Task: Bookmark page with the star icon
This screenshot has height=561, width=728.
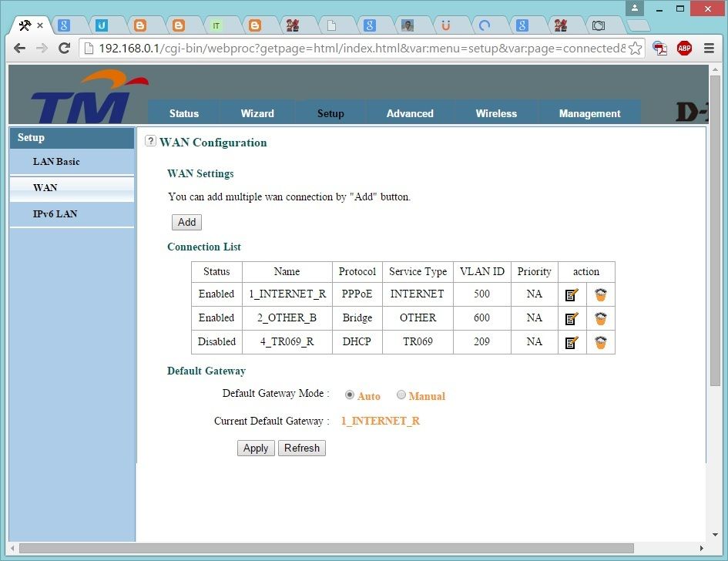Action: [x=635, y=48]
